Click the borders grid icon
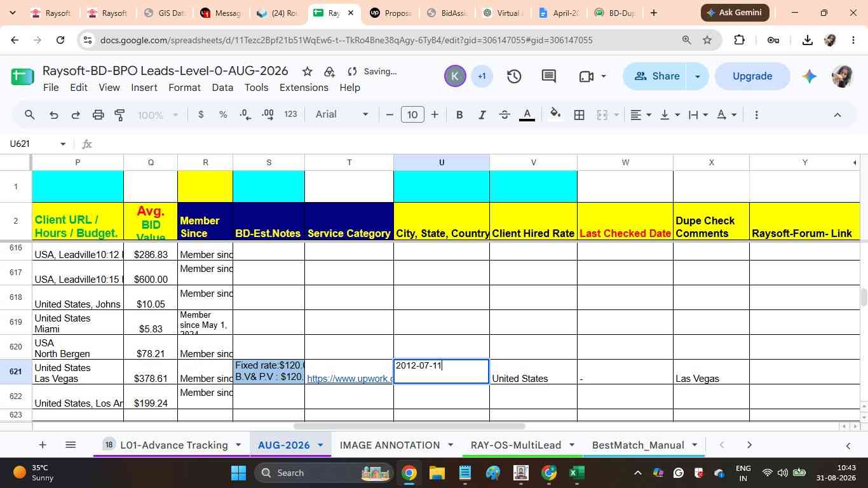Viewport: 868px width, 488px height. pyautogui.click(x=580, y=115)
